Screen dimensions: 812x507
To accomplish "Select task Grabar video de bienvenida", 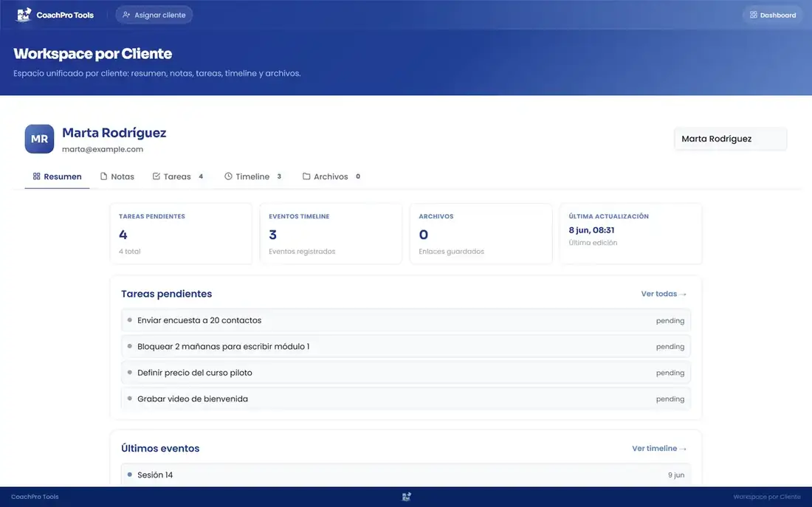I will tap(406, 399).
